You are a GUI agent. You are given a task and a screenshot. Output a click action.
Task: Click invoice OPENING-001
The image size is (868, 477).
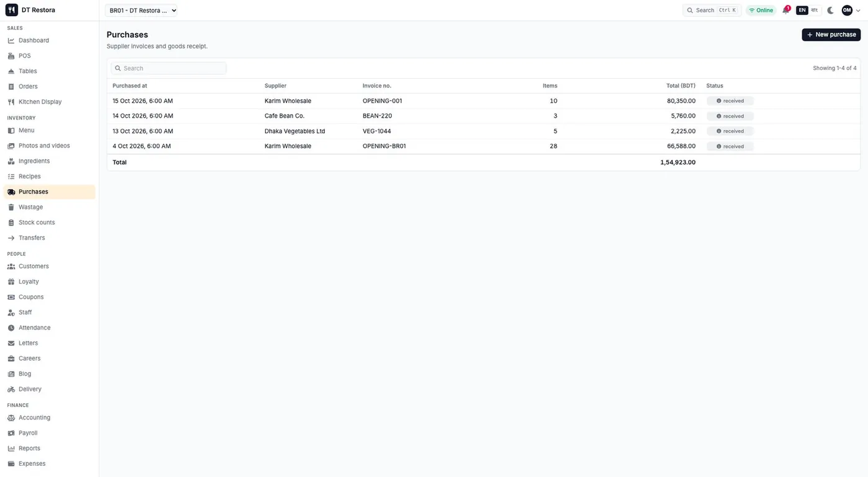[383, 101]
